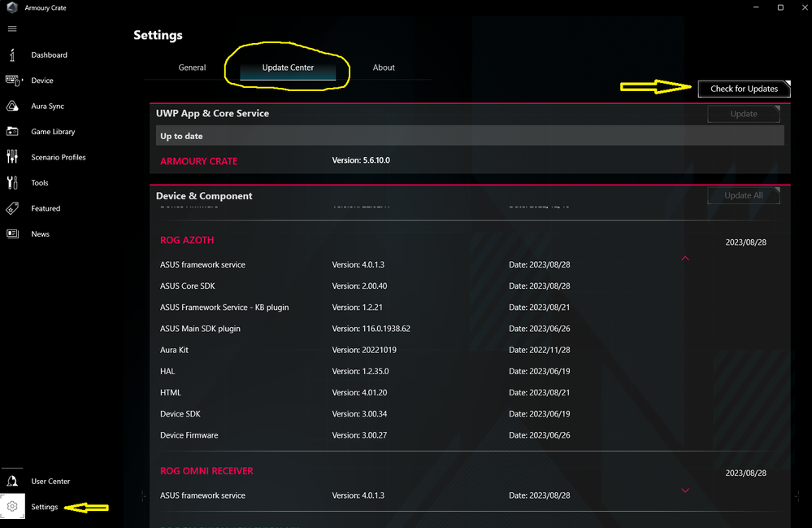Screen dimensions: 812x528
Task: Click the Armoury Crate logo in the title bar
Action: [x=12, y=8]
